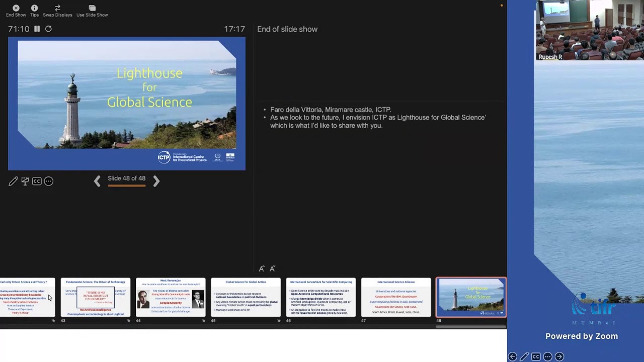The height and width of the screenshot is (362, 644).
Task: Click the thumbnail strip horizontal scrollbar
Action: [470, 327]
